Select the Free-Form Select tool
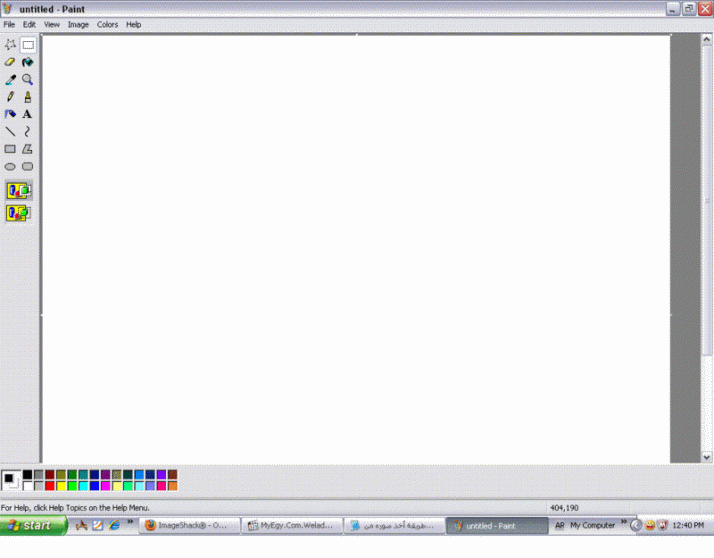Image resolution: width=714 pixels, height=558 pixels. 10,45
